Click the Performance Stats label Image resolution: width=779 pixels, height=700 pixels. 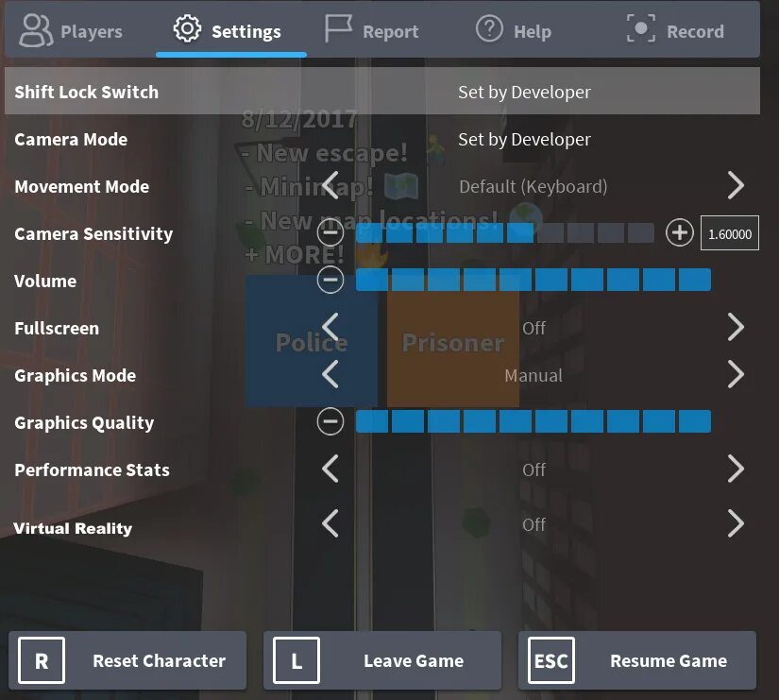click(92, 470)
